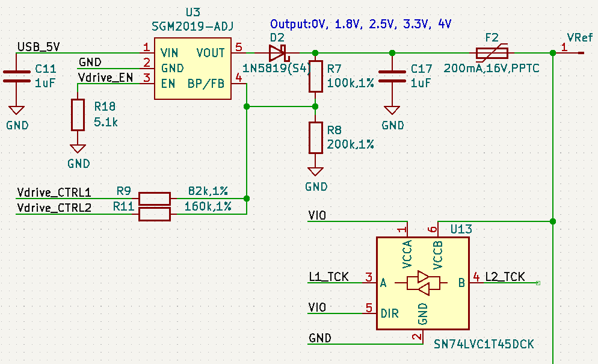The width and height of the screenshot is (598, 364).
Task: Select the R7 100k resistor symbol
Action: pos(316,76)
